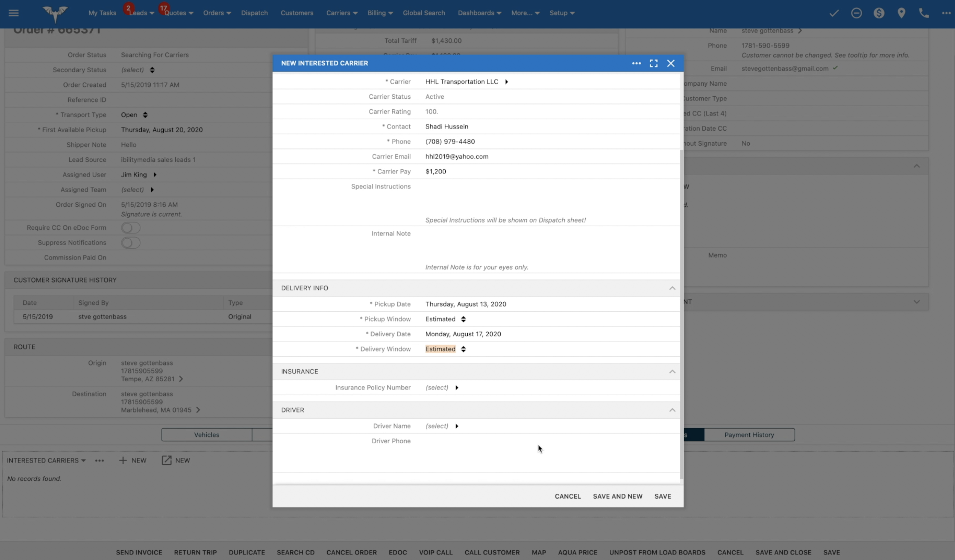Switch to the Payment History tab

click(x=749, y=435)
